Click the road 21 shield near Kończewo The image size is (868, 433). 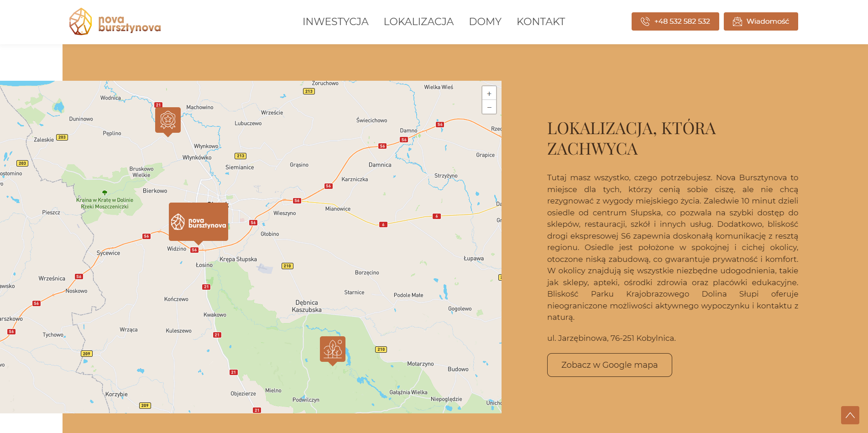pos(206,287)
